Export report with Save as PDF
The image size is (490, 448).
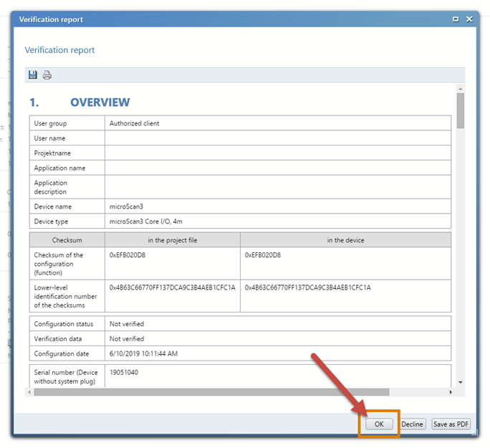click(x=451, y=424)
